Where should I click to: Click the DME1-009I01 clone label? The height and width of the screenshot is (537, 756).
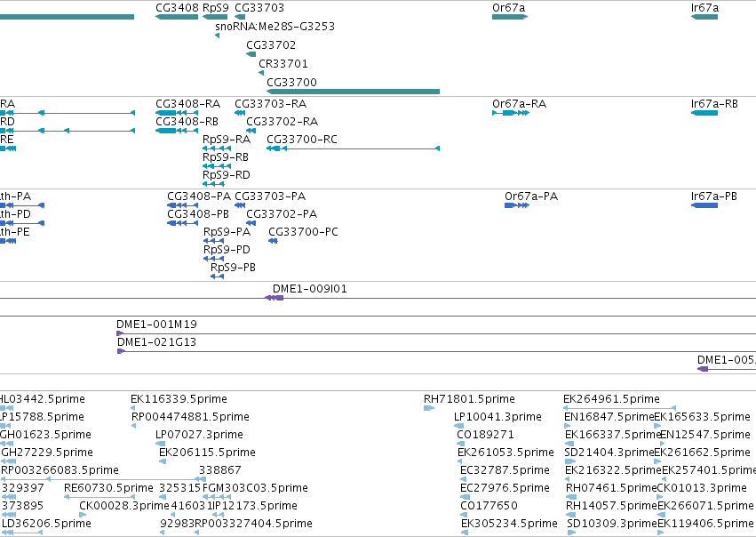pyautogui.click(x=309, y=289)
